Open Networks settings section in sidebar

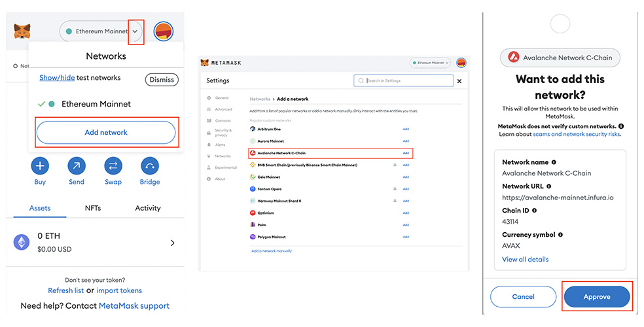coord(219,156)
